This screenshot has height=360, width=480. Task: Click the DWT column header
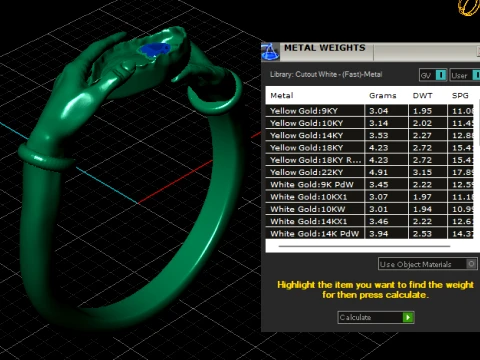(x=422, y=96)
